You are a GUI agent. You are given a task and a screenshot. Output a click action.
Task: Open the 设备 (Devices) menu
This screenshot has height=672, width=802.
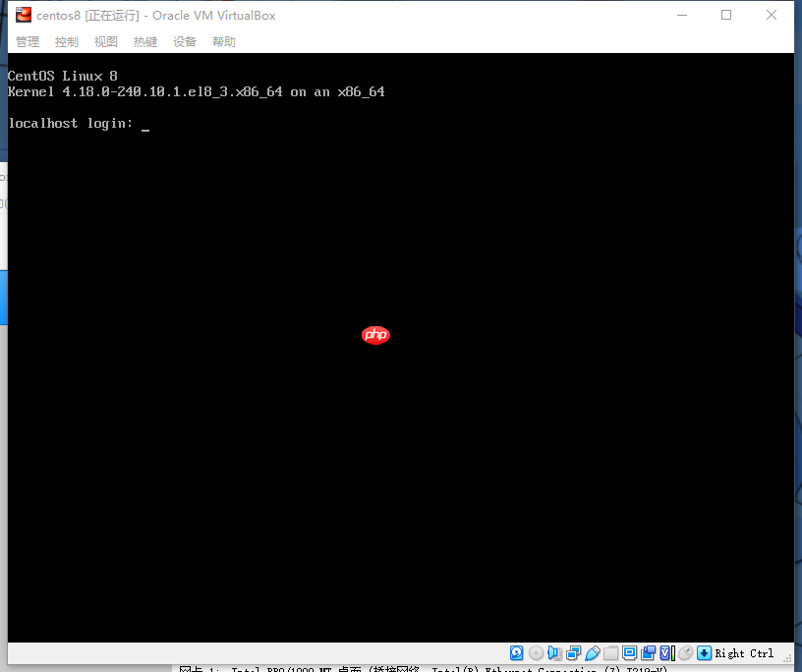[x=184, y=41]
